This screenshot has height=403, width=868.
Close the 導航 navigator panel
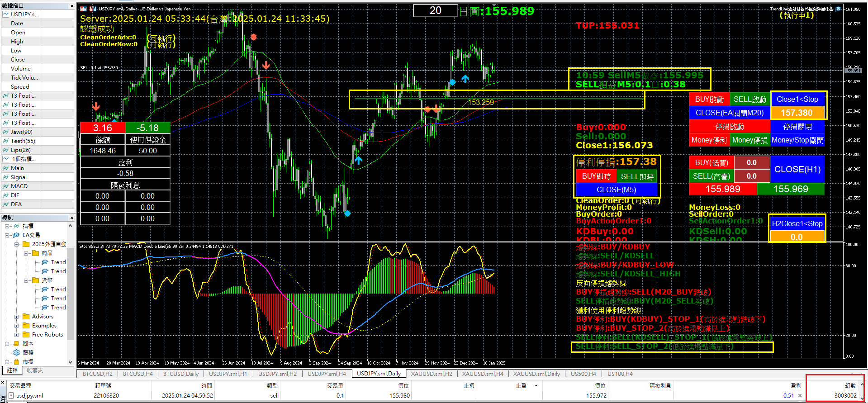[71, 218]
